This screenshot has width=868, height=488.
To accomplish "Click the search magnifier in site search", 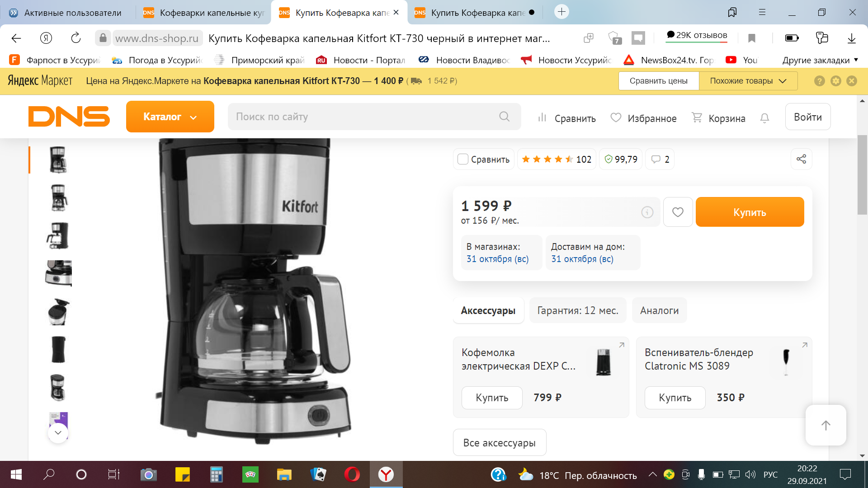I will tap(505, 117).
